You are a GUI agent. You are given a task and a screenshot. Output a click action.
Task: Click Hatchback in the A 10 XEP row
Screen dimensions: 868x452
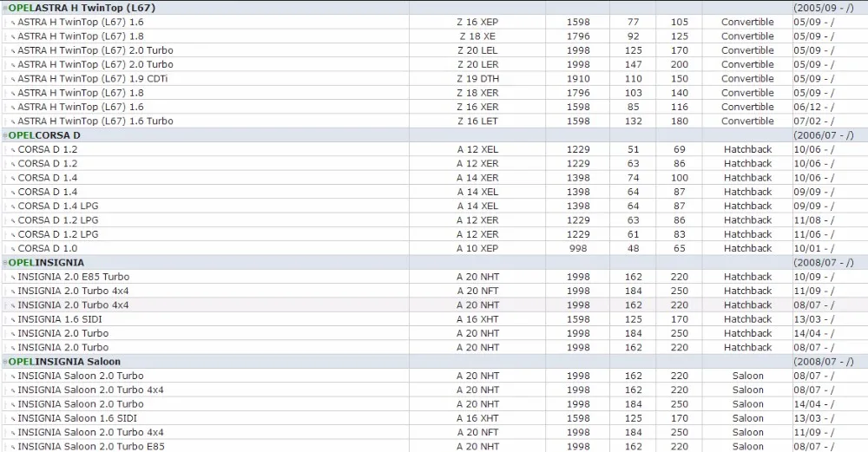747,248
